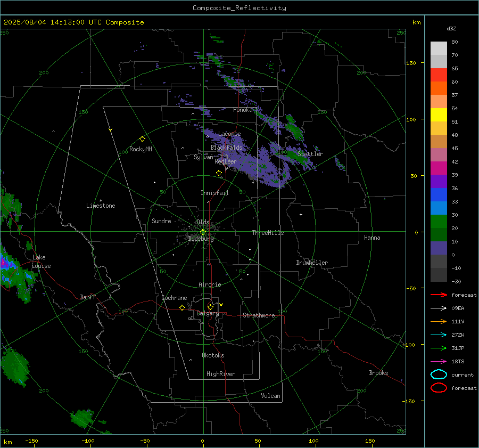Screen dimensions: 479x448
Task: Click the Vulcan city label
Action: click(271, 396)
